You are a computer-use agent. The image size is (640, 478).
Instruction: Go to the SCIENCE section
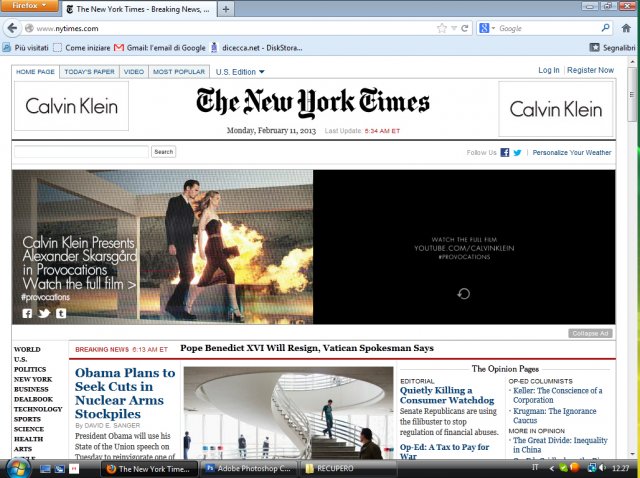pos(29,429)
